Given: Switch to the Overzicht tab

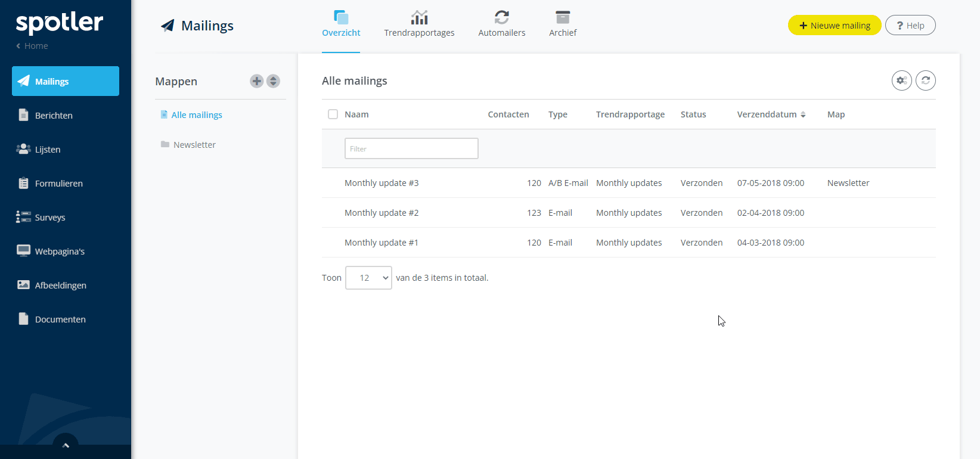Looking at the screenshot, I should coord(341,25).
